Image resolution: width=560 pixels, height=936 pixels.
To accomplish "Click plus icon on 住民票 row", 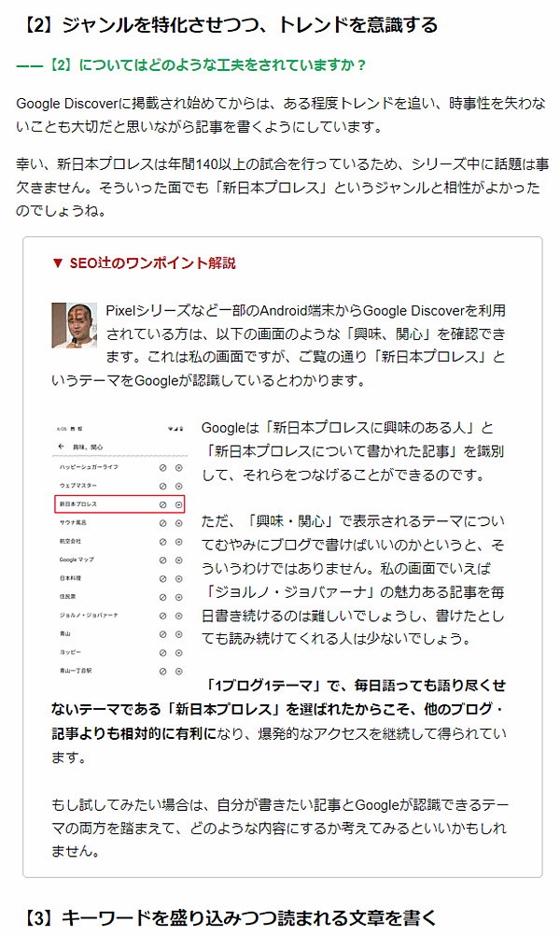I will (178, 597).
